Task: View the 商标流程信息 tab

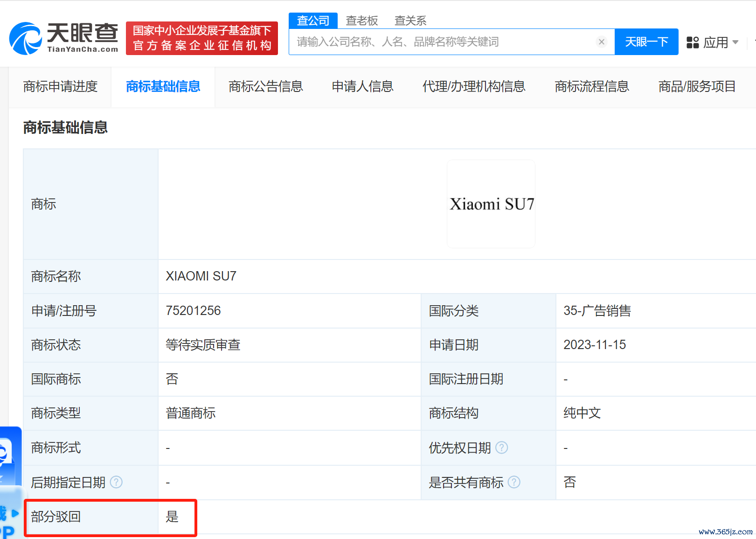Action: point(592,86)
